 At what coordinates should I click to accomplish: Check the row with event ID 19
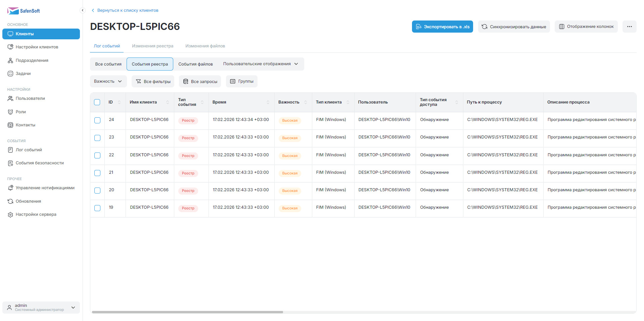[x=97, y=208]
